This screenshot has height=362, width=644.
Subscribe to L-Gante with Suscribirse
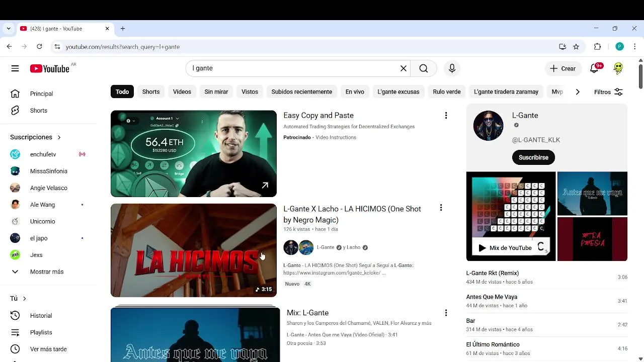[x=533, y=157]
